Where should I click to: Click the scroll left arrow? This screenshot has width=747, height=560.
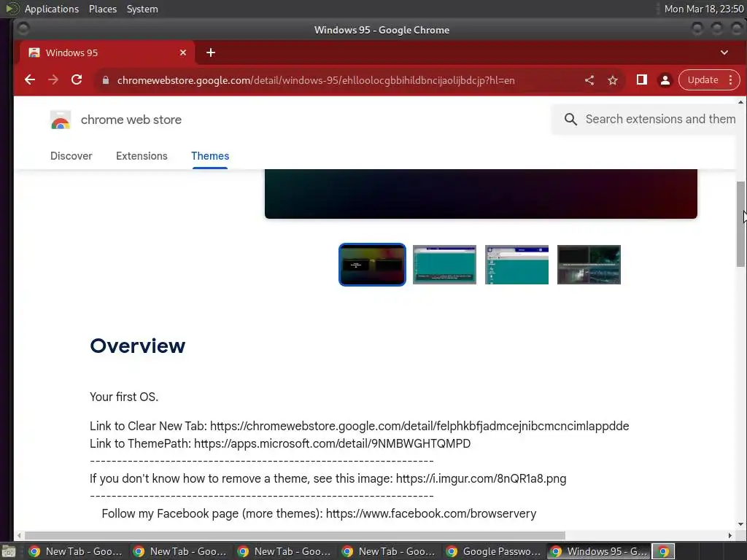[x=18, y=535]
